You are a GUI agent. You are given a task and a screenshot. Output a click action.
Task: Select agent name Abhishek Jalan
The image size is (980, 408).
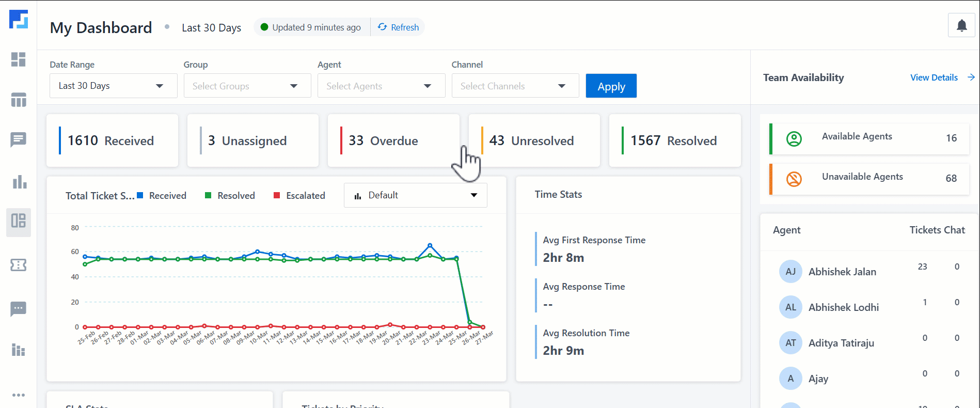click(842, 272)
